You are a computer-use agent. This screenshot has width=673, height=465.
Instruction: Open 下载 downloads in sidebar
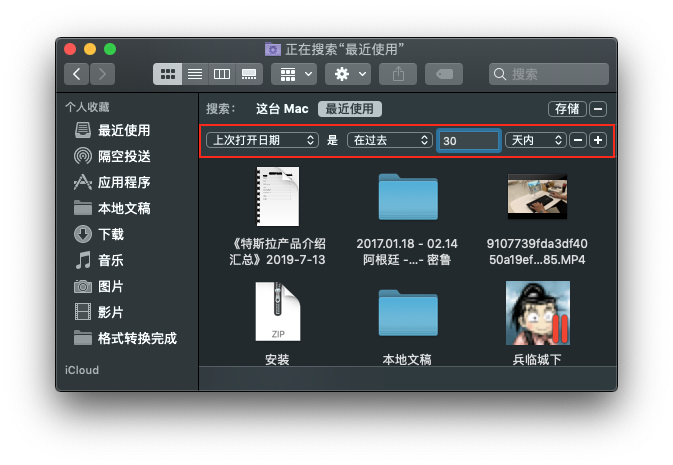(x=100, y=234)
